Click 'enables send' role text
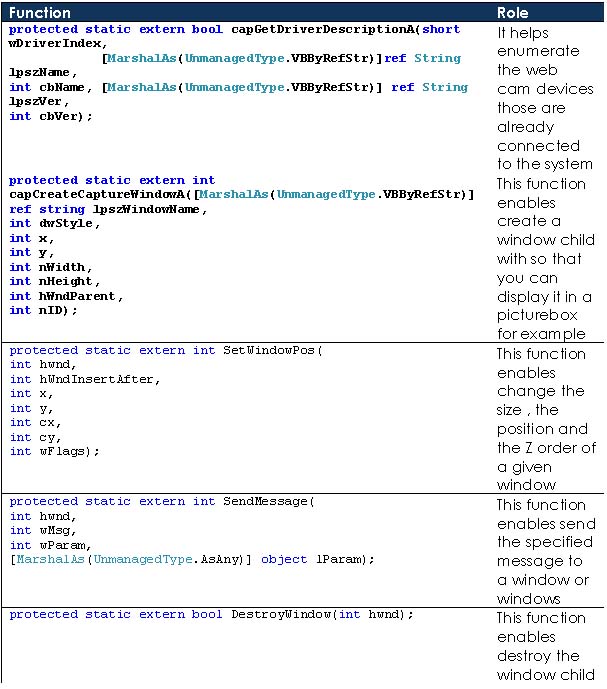This screenshot has height=689, width=607. click(x=546, y=524)
